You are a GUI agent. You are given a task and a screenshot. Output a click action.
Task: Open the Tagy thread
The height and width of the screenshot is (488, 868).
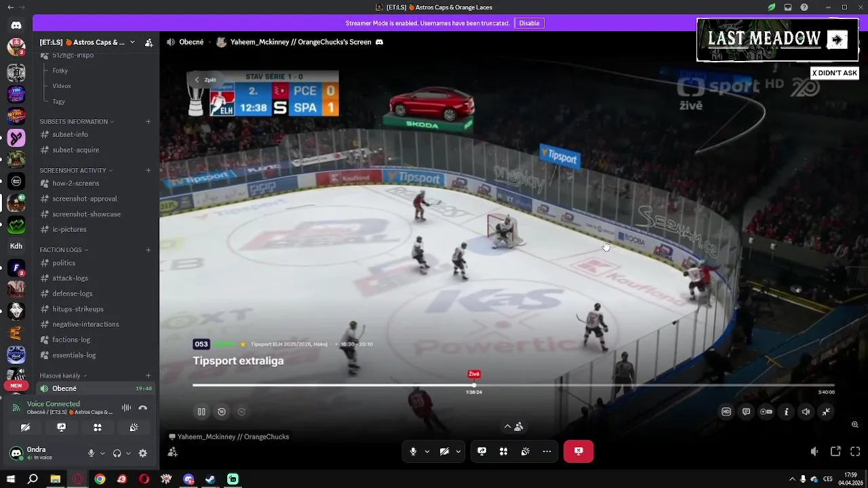point(59,102)
